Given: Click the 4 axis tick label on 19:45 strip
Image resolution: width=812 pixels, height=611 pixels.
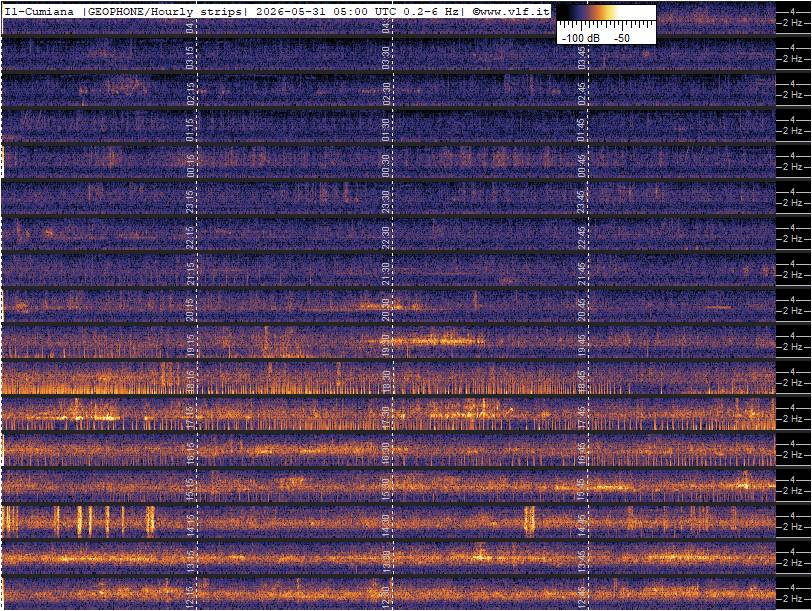Looking at the screenshot, I should [793, 336].
